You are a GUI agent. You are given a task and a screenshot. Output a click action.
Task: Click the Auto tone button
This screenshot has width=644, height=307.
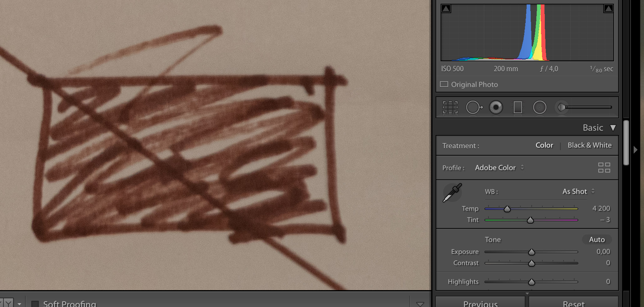pyautogui.click(x=597, y=239)
